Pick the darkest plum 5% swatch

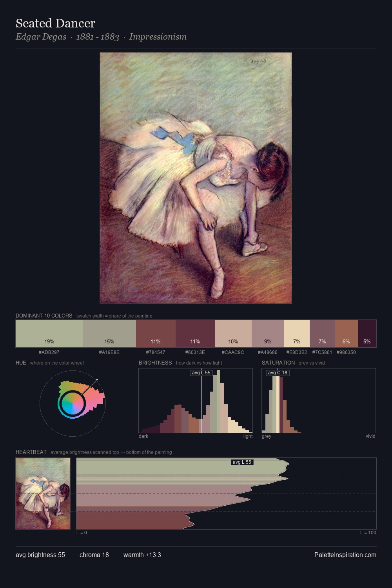pos(367,334)
